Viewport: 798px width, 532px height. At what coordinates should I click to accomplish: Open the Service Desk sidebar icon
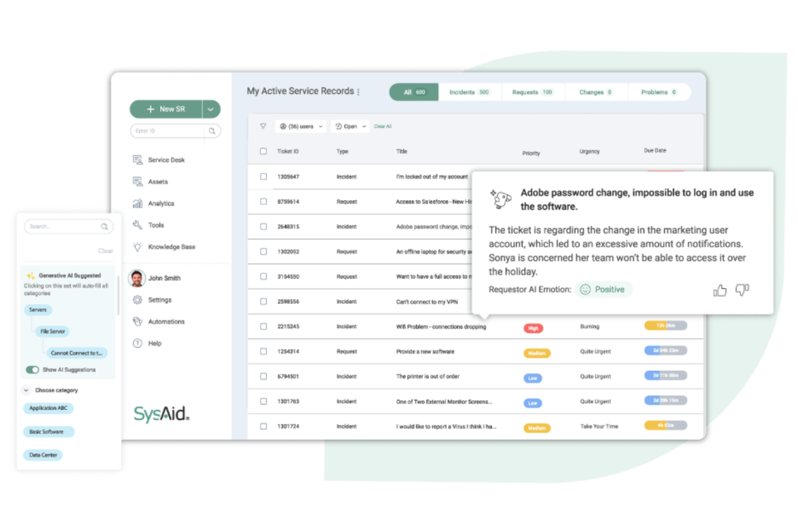(x=138, y=160)
